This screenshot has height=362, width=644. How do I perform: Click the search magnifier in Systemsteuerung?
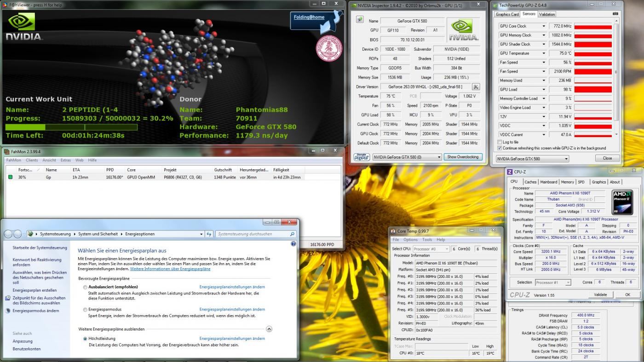pyautogui.click(x=292, y=234)
